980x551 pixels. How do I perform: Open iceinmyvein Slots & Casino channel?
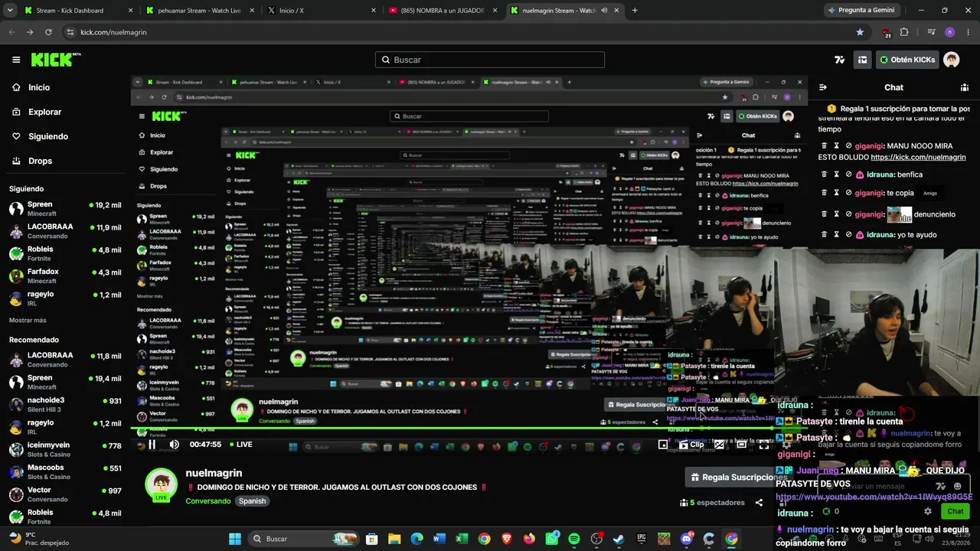(x=65, y=449)
